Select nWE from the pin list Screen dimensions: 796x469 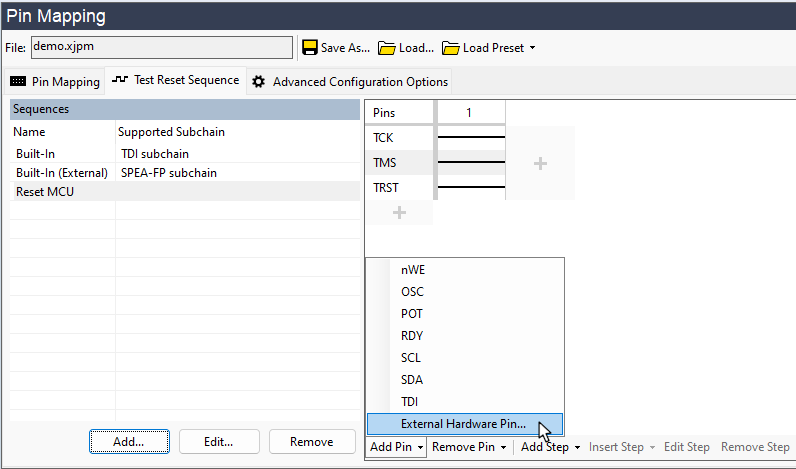tap(413, 270)
